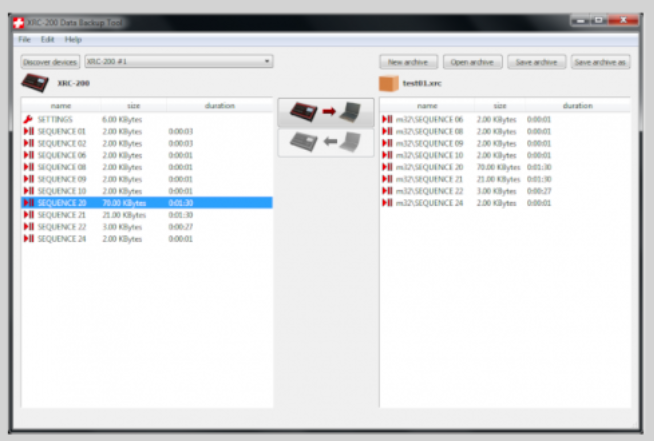This screenshot has height=441, width=654.
Task: Click the Discover devices button
Action: point(50,62)
